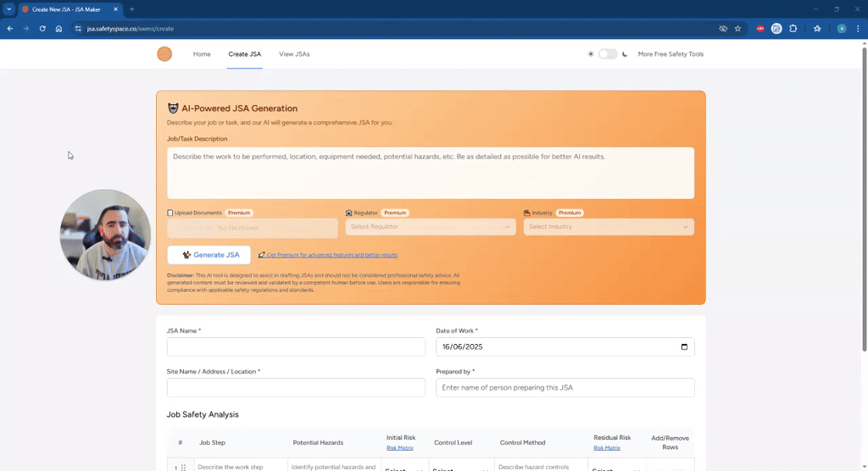868x471 pixels.
Task: Open row 1 Residual Risk Select dropdown
Action: [615, 468]
